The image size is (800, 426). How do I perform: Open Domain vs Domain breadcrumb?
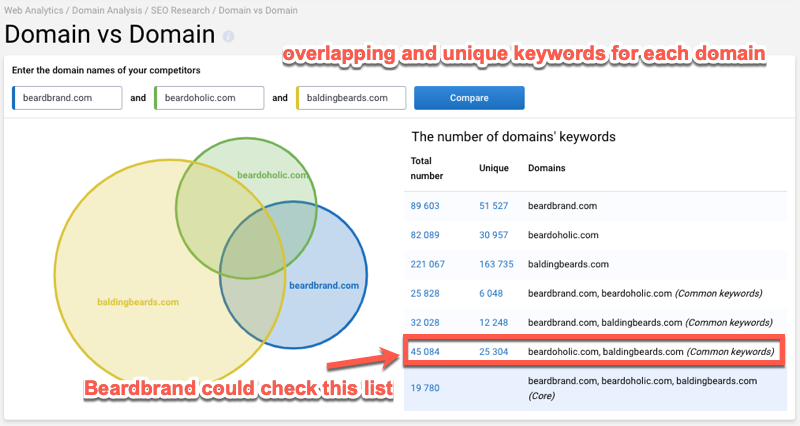click(x=258, y=10)
